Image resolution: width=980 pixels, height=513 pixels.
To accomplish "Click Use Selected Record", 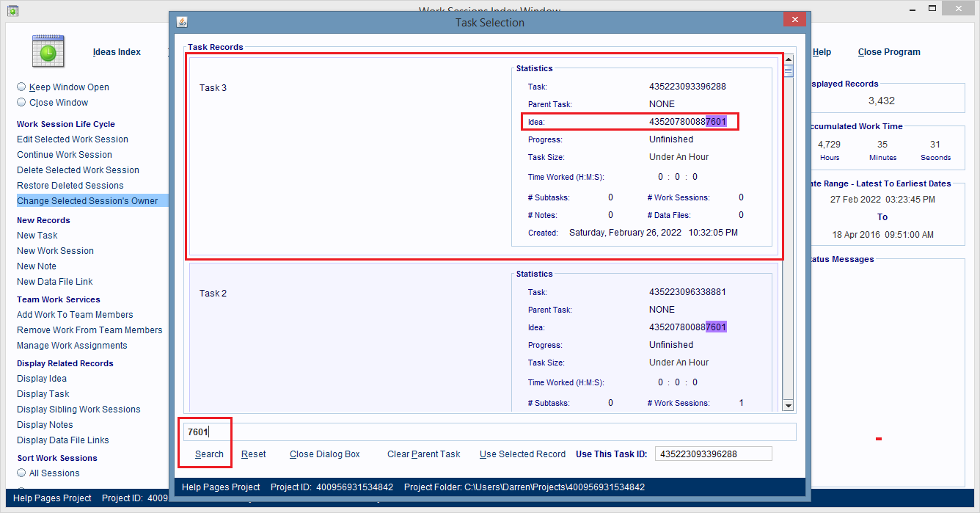I will 522,454.
